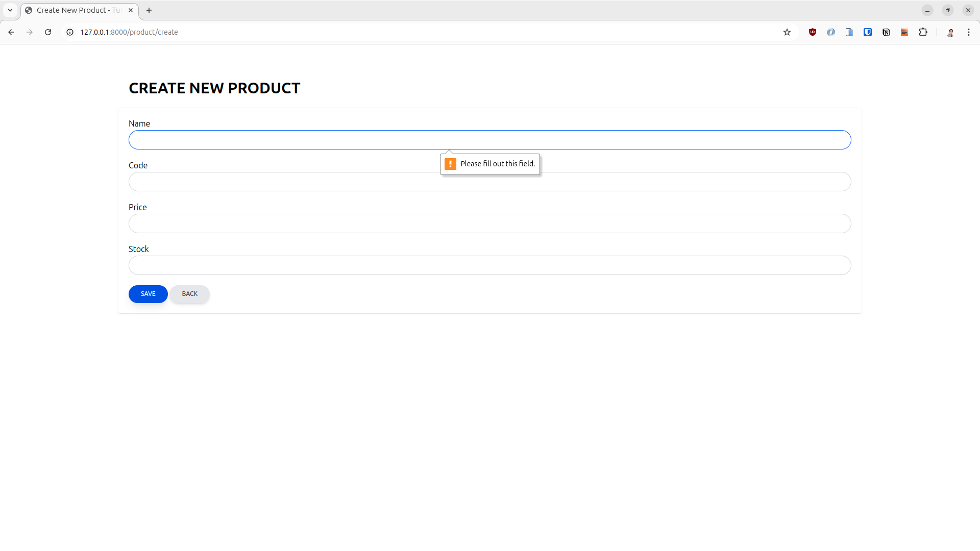980x551 pixels.
Task: Open a new browser tab
Action: pos(149,10)
